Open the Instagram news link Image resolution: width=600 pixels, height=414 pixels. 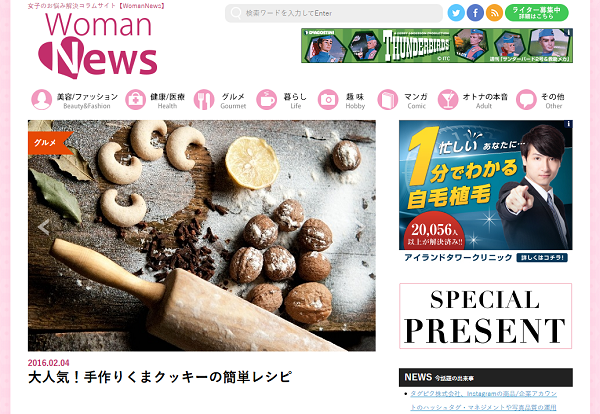483,400
